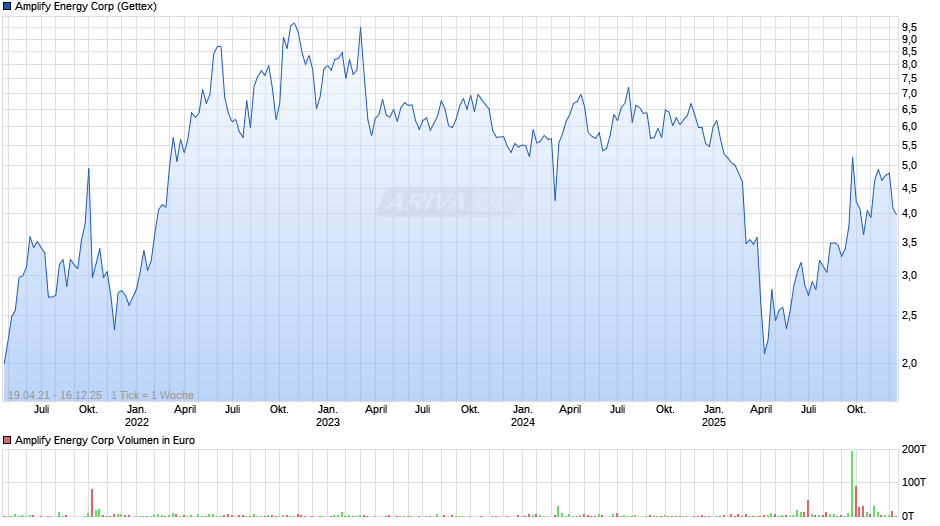Click the '7,0' price axis label
The image size is (940, 526).
909,94
